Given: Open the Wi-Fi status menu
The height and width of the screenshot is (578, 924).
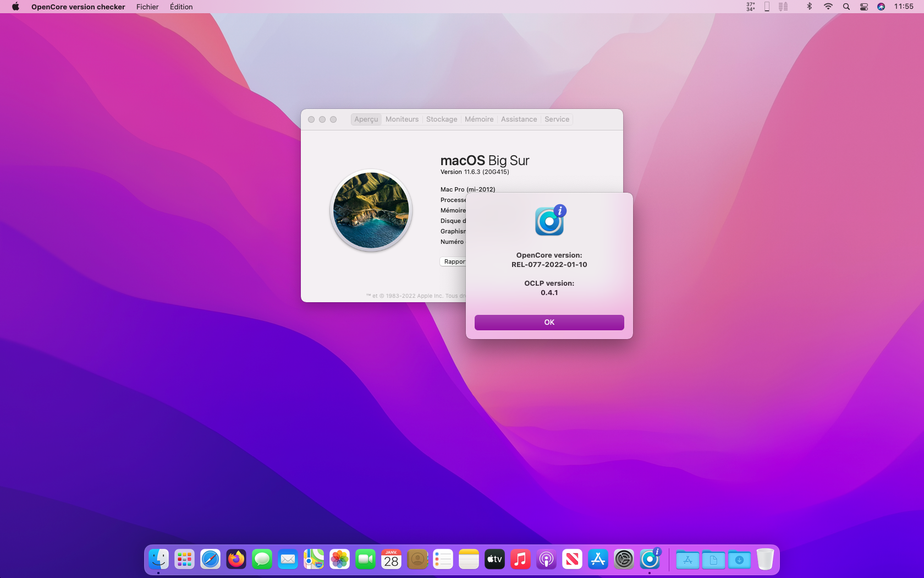Looking at the screenshot, I should [x=828, y=7].
